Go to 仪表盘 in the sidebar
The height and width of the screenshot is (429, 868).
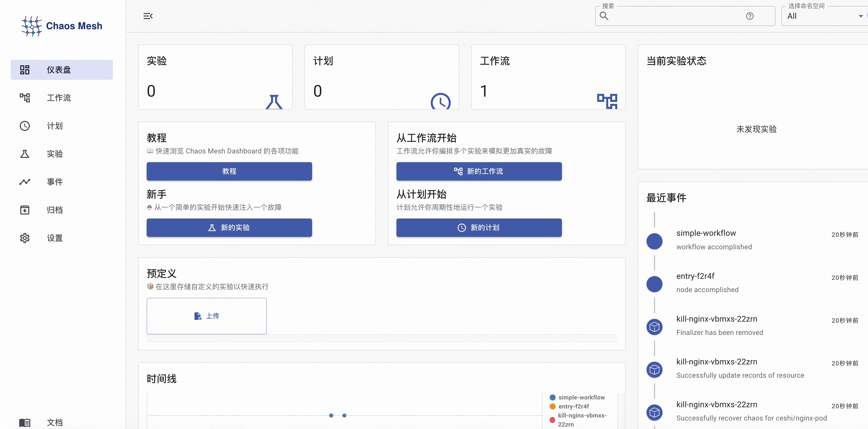click(x=62, y=70)
